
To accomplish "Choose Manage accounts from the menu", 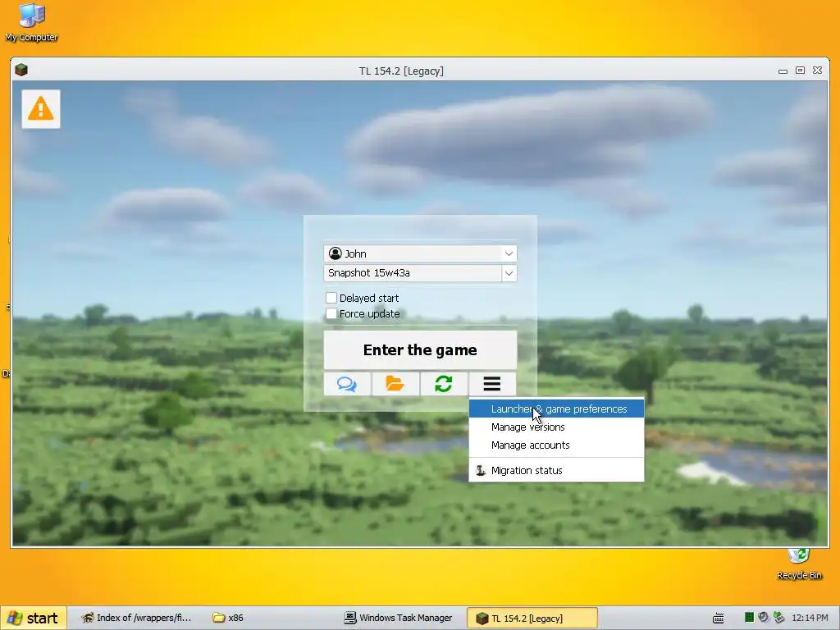I will pos(557,445).
